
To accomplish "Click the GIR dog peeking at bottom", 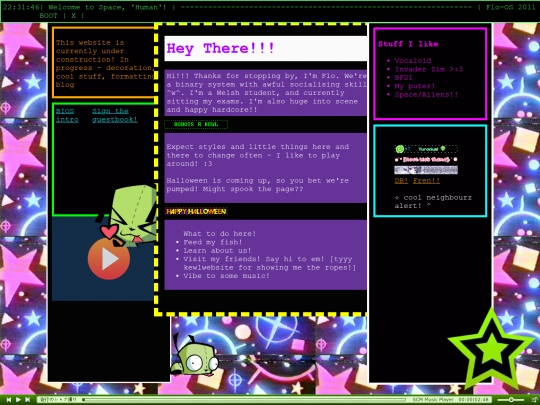I will [195, 356].
